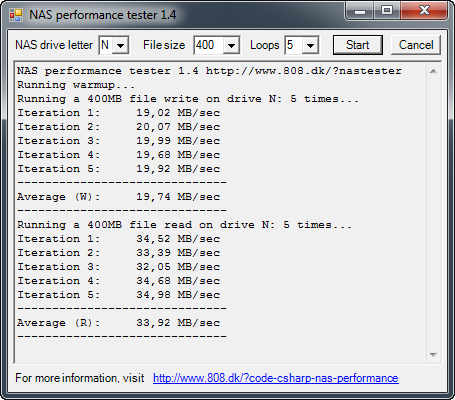455x400 pixels.
Task: Click the Start button
Action: click(x=358, y=45)
